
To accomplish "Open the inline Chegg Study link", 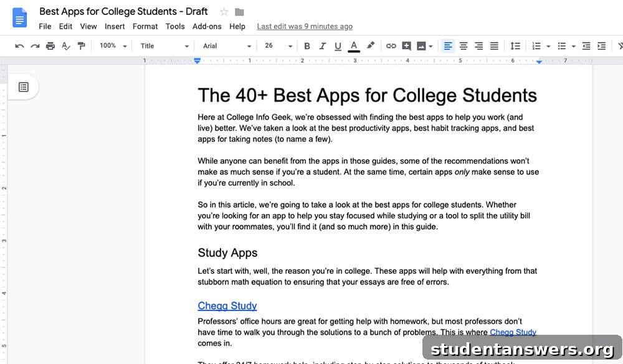I will (513, 332).
